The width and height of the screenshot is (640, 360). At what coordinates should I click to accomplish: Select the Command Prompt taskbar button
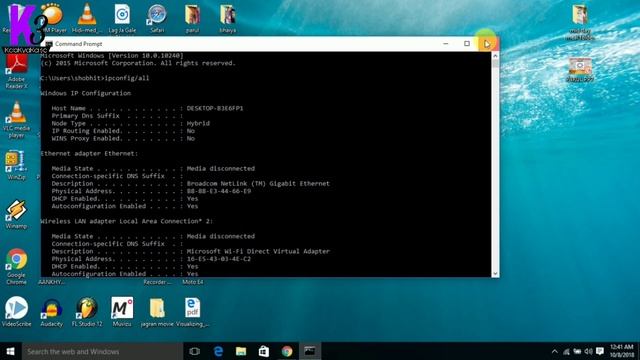[x=310, y=351]
